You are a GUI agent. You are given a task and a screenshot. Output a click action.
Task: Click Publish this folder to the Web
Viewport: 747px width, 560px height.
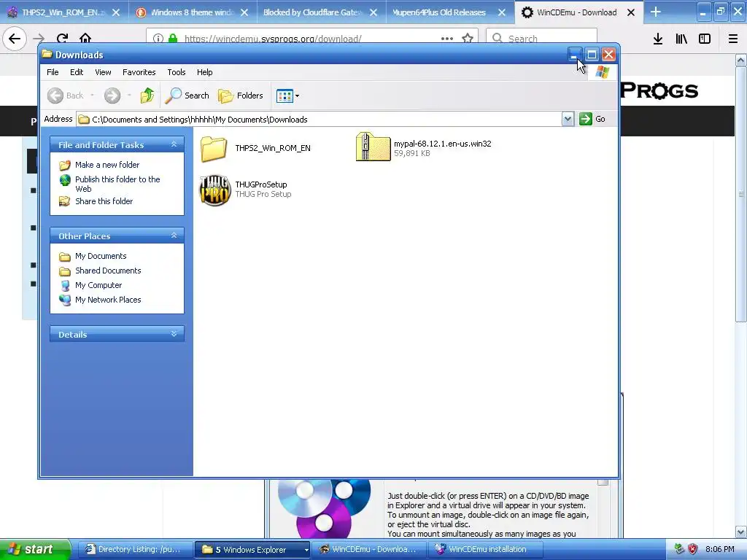pos(117,184)
